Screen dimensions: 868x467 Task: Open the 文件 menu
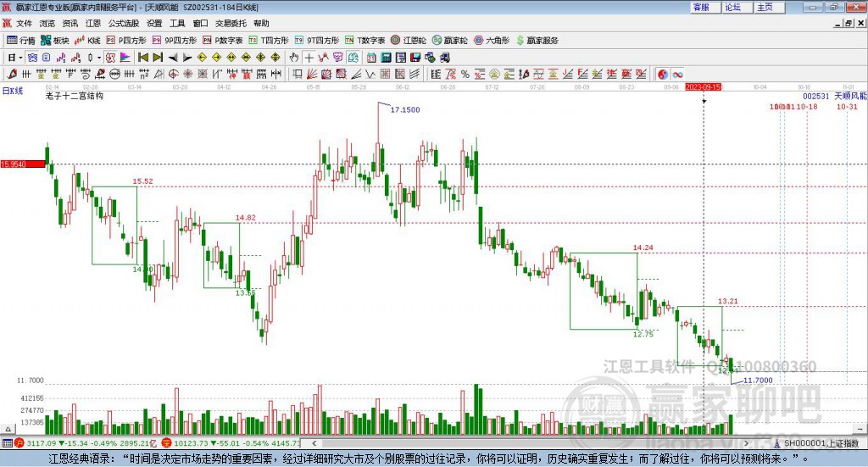click(x=24, y=23)
